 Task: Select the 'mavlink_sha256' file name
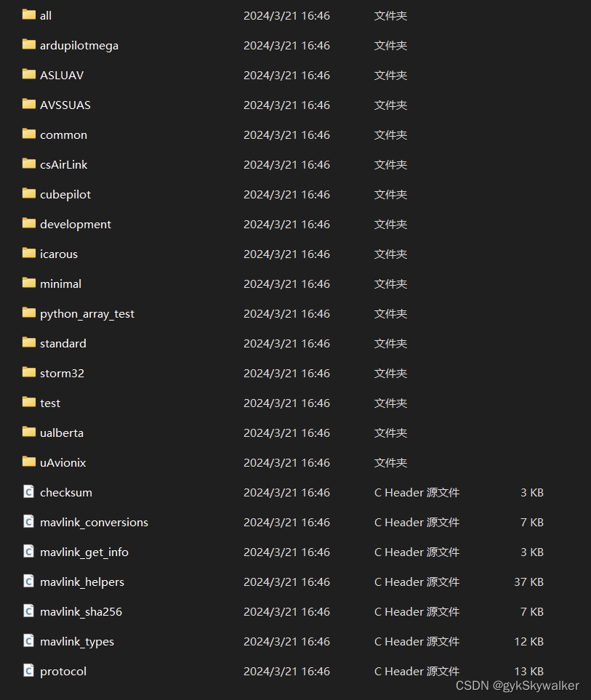[x=81, y=612]
